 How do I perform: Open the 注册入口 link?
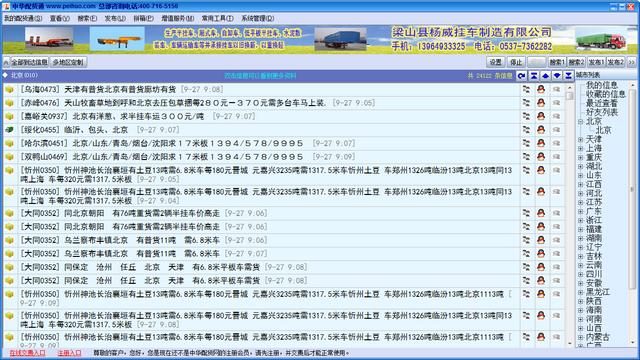(x=69, y=353)
